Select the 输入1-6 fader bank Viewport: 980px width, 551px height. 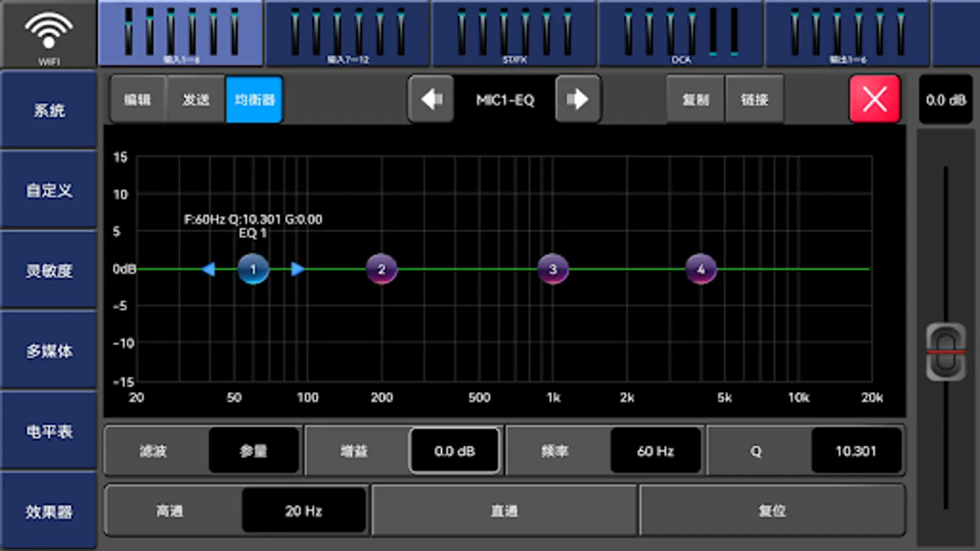coord(181,33)
